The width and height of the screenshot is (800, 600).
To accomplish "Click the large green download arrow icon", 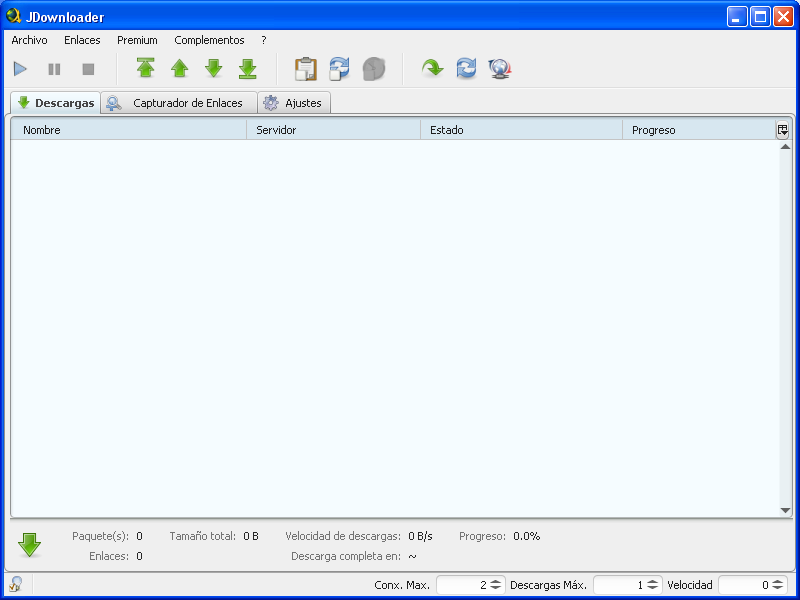I will coord(30,545).
